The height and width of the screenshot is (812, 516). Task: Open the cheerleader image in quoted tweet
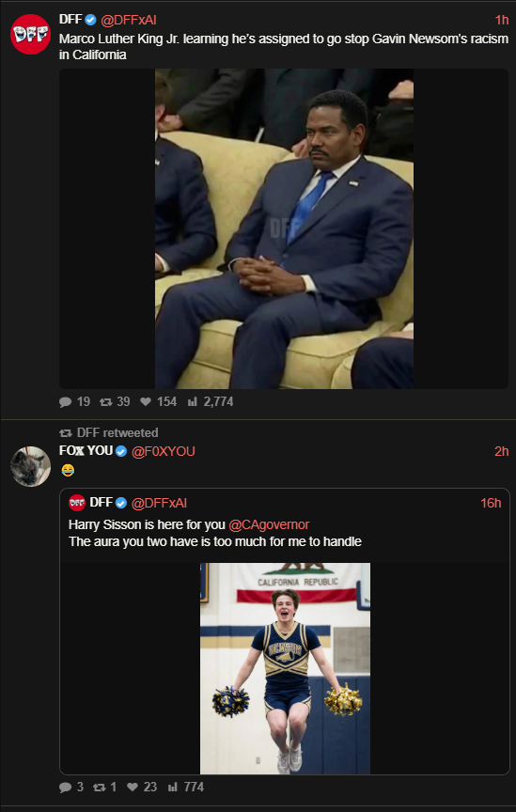coord(285,668)
